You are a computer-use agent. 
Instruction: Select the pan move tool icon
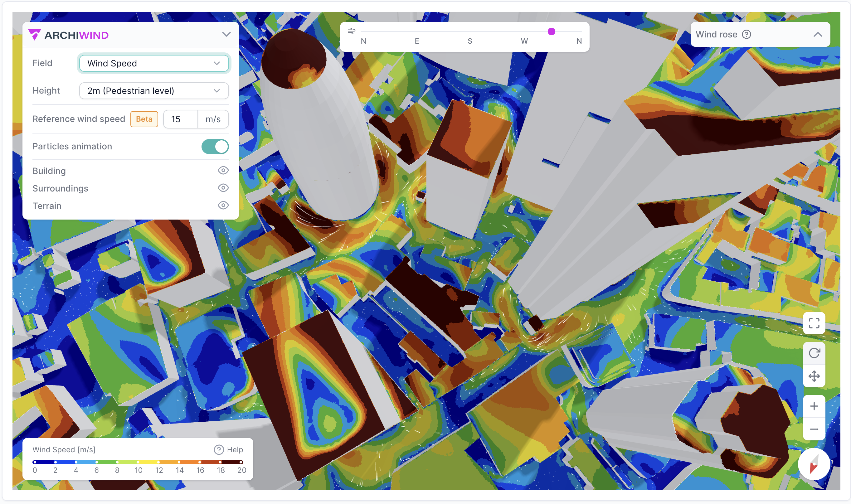click(x=814, y=376)
